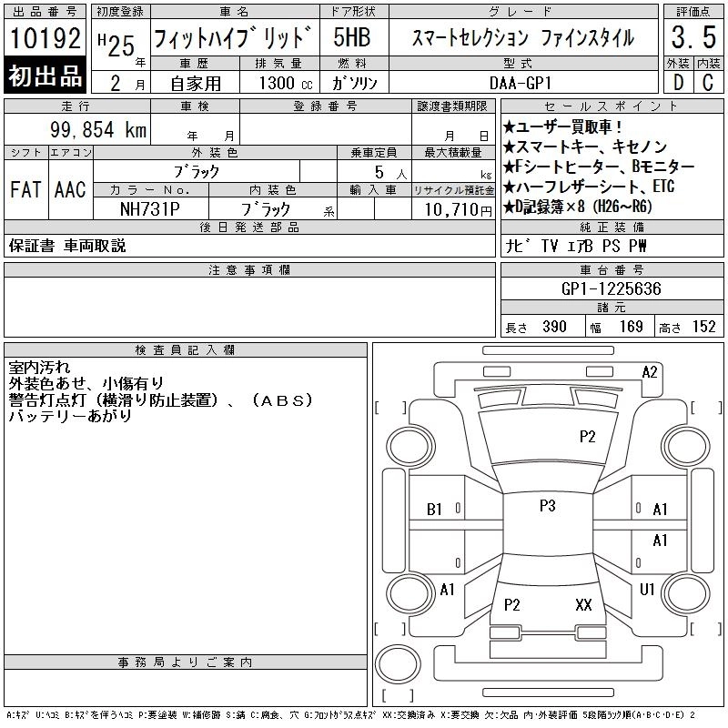728x728 pixels.
Task: Select the FAT shift type cell
Action: pos(25,189)
